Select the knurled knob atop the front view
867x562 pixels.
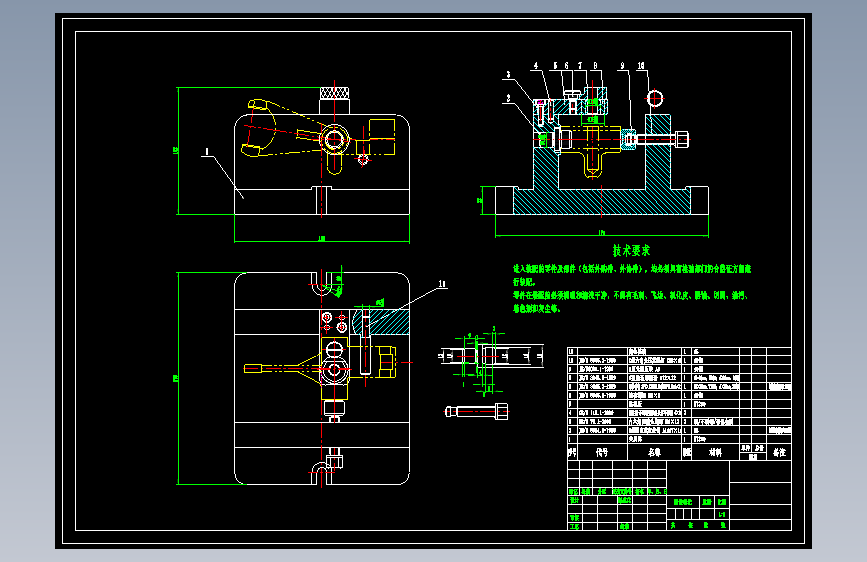tap(335, 93)
